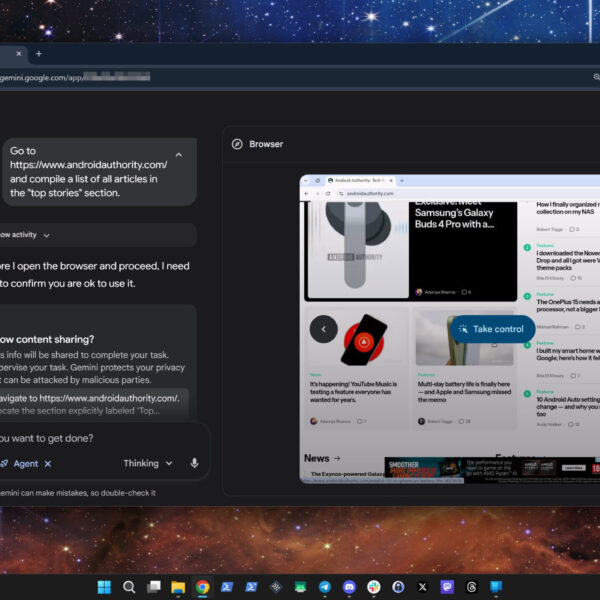Viewport: 600px width, 600px height.
Task: Click the Chrome taskbar icon
Action: (x=202, y=587)
